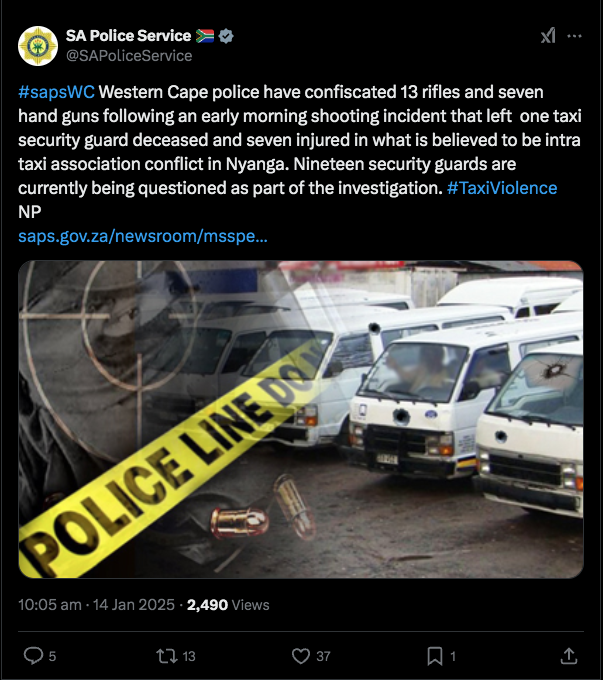Image resolution: width=603 pixels, height=680 pixels.
Task: Open the attached taxi crime scene image
Action: [301, 419]
